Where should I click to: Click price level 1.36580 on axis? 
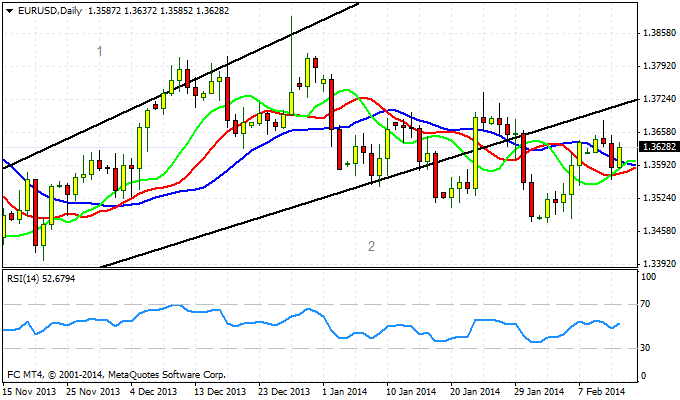coord(660,132)
